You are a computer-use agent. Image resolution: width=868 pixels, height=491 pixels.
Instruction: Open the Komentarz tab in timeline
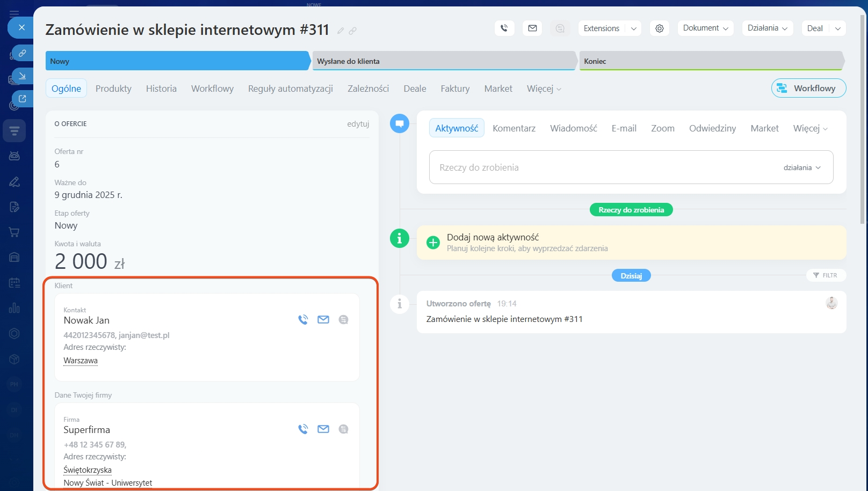point(513,129)
